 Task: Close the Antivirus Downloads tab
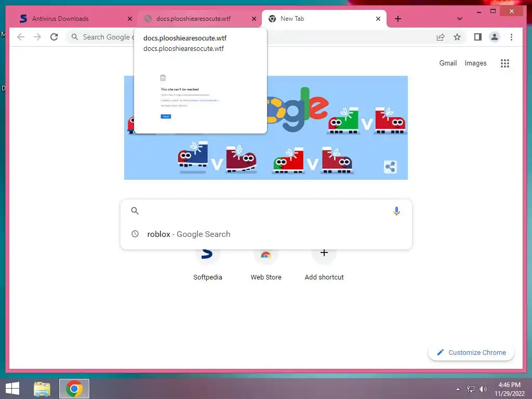[129, 19]
